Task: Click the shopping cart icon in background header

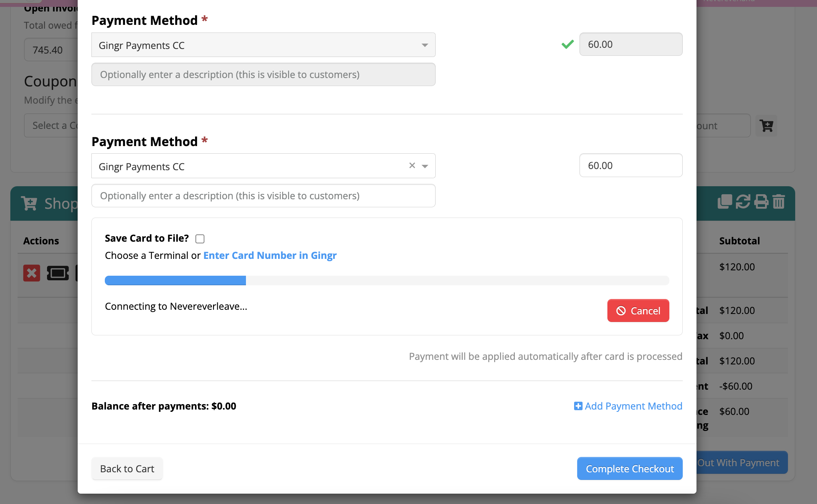Action: (29, 203)
